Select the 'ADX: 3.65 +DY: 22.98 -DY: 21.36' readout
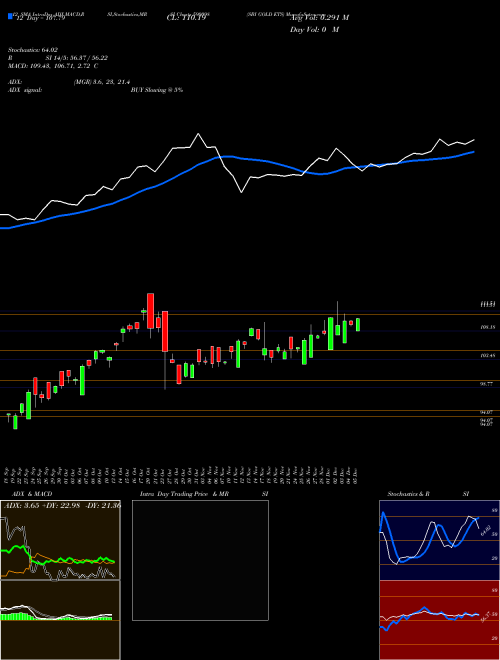Viewport: 500px width, 660px height. [62, 506]
